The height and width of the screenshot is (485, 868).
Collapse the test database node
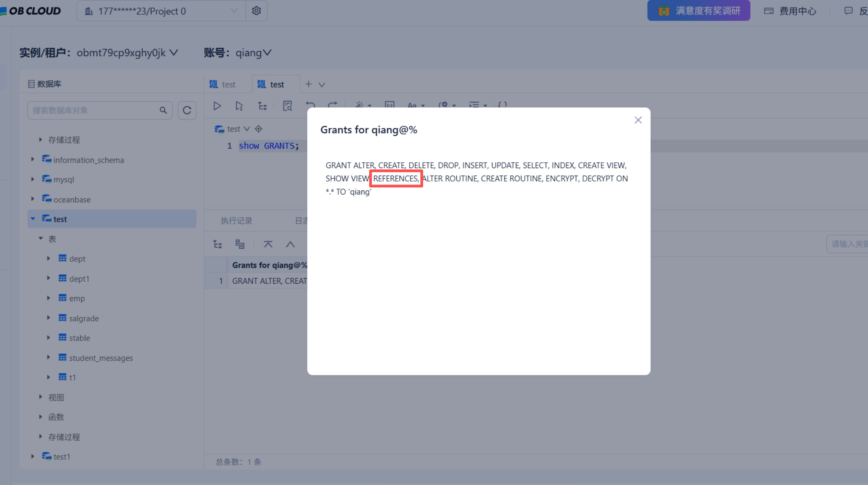pyautogui.click(x=33, y=219)
